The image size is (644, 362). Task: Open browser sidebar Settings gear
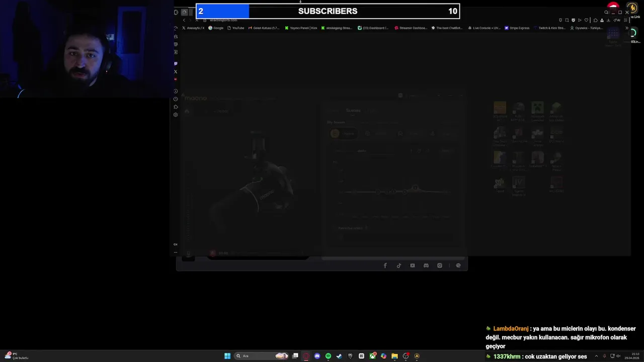pyautogui.click(x=176, y=115)
